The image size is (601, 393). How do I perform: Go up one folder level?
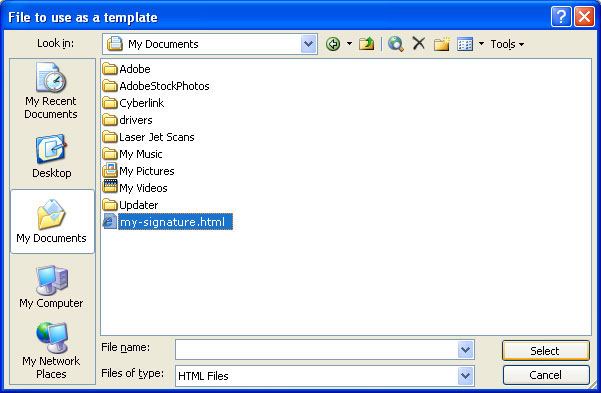coord(366,44)
